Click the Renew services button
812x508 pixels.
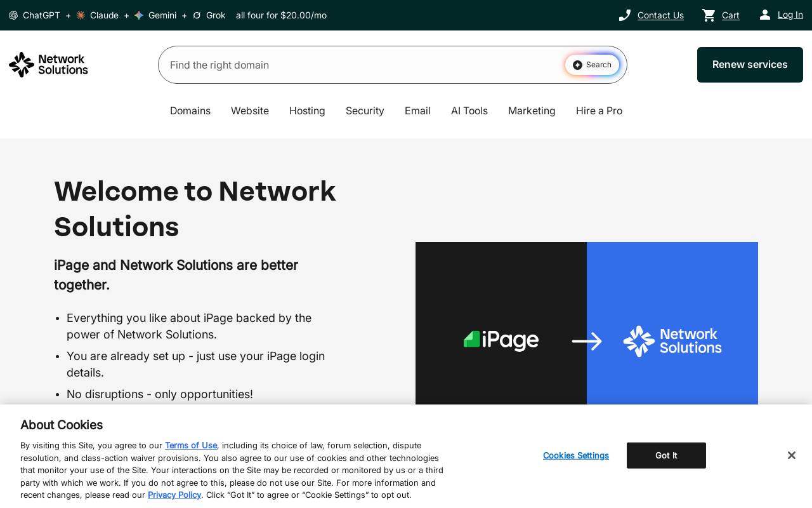(750, 65)
